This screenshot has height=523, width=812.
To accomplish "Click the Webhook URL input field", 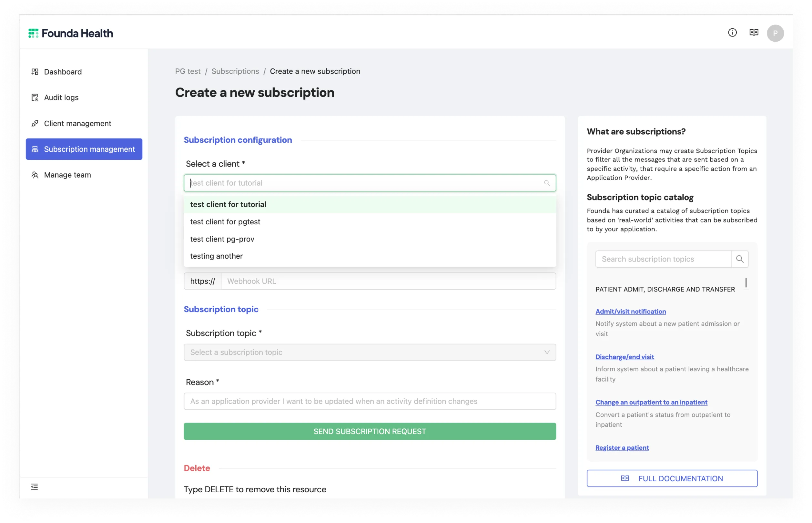I will click(x=388, y=281).
